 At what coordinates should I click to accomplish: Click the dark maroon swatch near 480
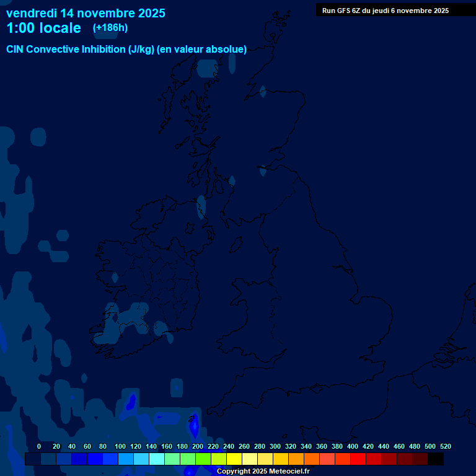(x=420, y=459)
